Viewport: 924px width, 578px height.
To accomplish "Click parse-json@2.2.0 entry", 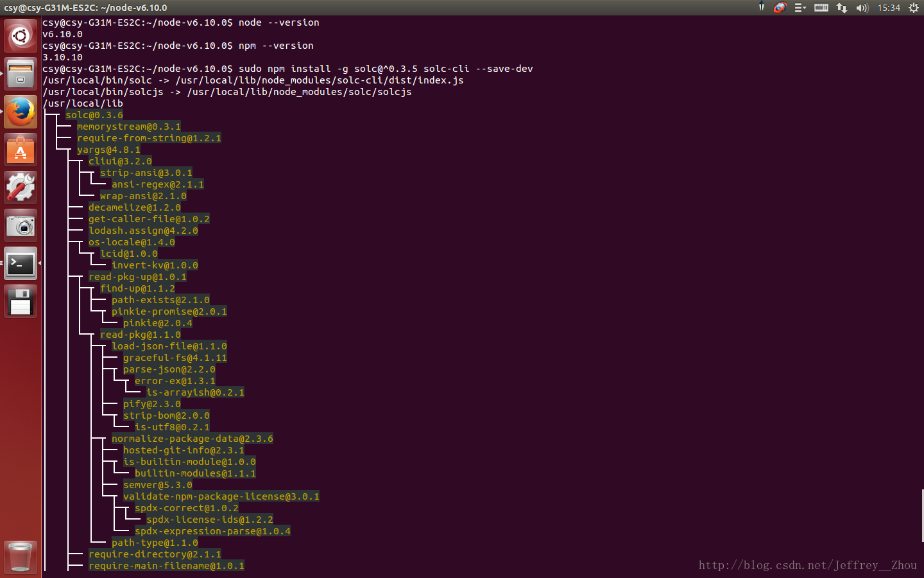I will 169,369.
